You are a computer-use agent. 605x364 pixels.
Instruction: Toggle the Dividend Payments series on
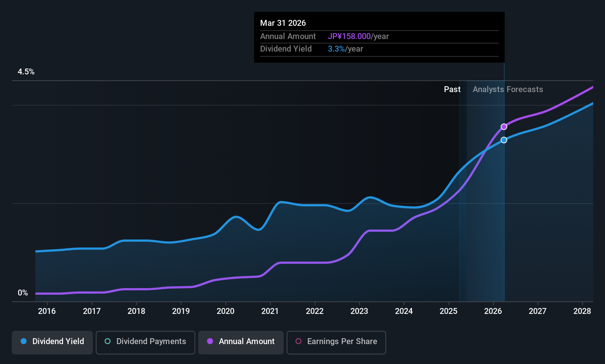point(146,343)
